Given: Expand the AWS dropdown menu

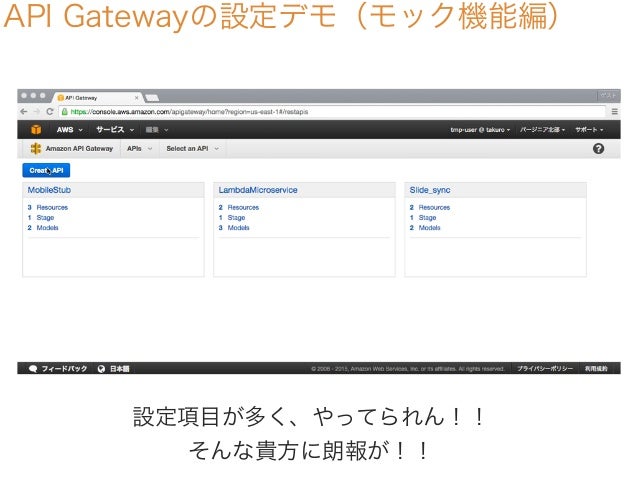Looking at the screenshot, I should (70, 130).
